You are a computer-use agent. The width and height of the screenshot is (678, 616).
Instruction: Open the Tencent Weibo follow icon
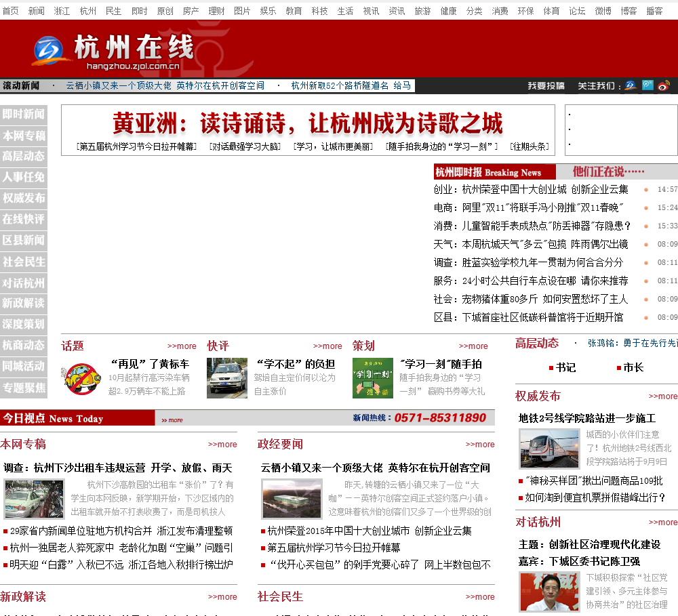click(647, 85)
